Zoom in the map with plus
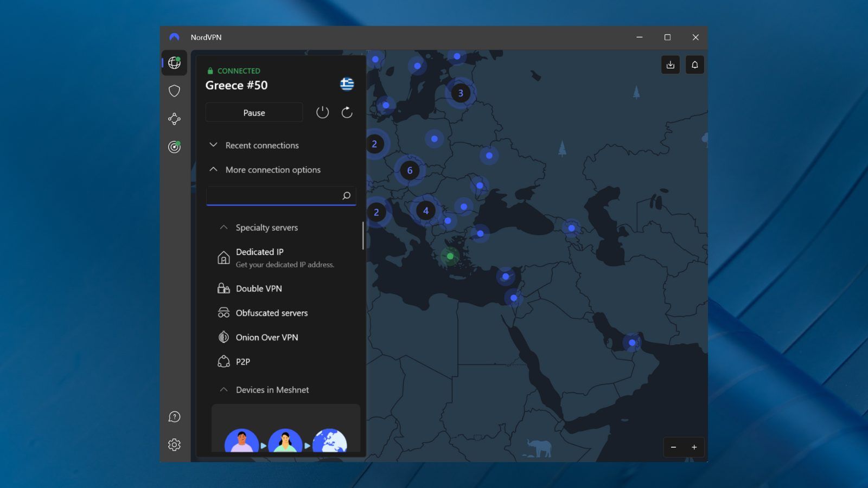 click(694, 447)
